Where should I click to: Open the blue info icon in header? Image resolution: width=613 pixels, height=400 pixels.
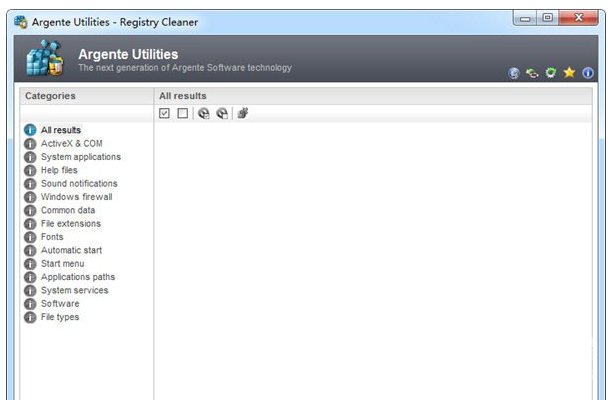(588, 73)
